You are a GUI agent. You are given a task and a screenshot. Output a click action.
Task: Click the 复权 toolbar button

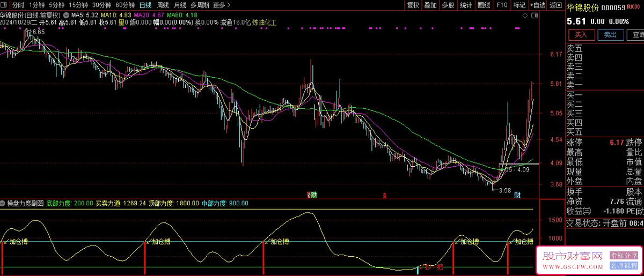click(x=413, y=5)
